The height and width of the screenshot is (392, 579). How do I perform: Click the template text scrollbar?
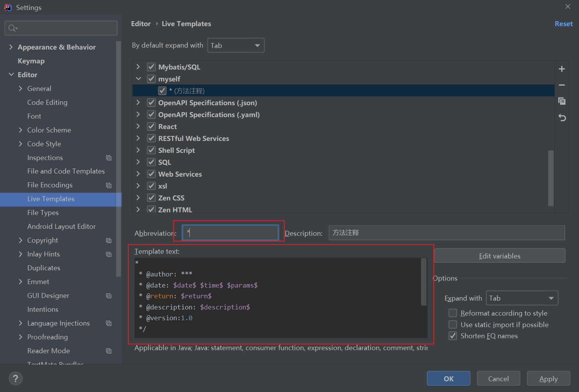point(424,282)
